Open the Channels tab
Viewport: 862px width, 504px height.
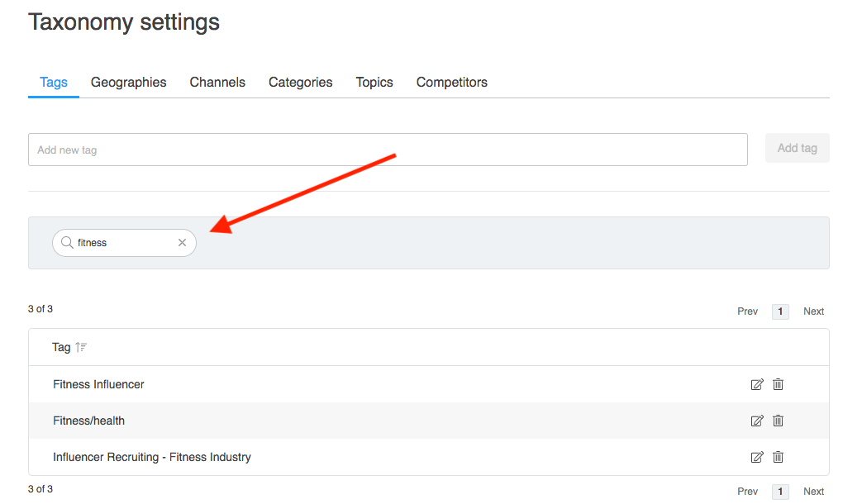(217, 83)
